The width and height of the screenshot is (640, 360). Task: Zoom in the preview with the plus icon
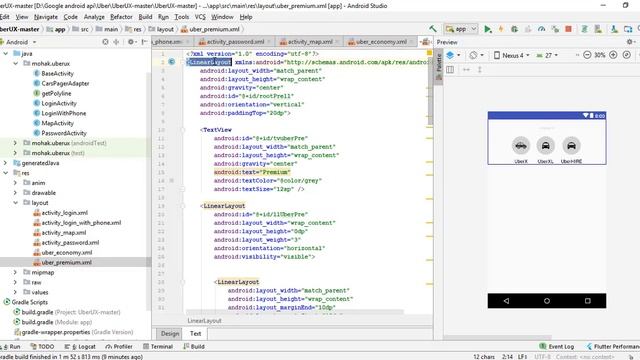click(x=613, y=55)
